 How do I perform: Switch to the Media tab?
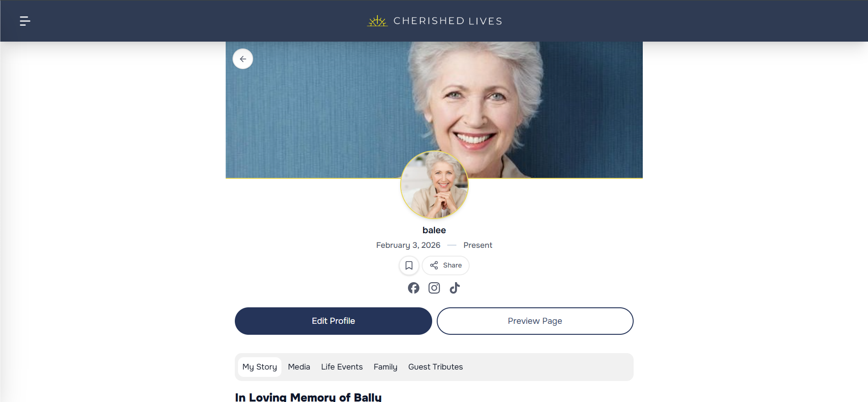[x=299, y=367]
